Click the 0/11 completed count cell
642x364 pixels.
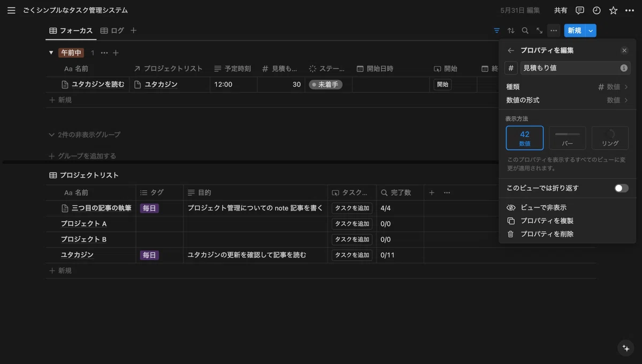[x=400, y=255]
